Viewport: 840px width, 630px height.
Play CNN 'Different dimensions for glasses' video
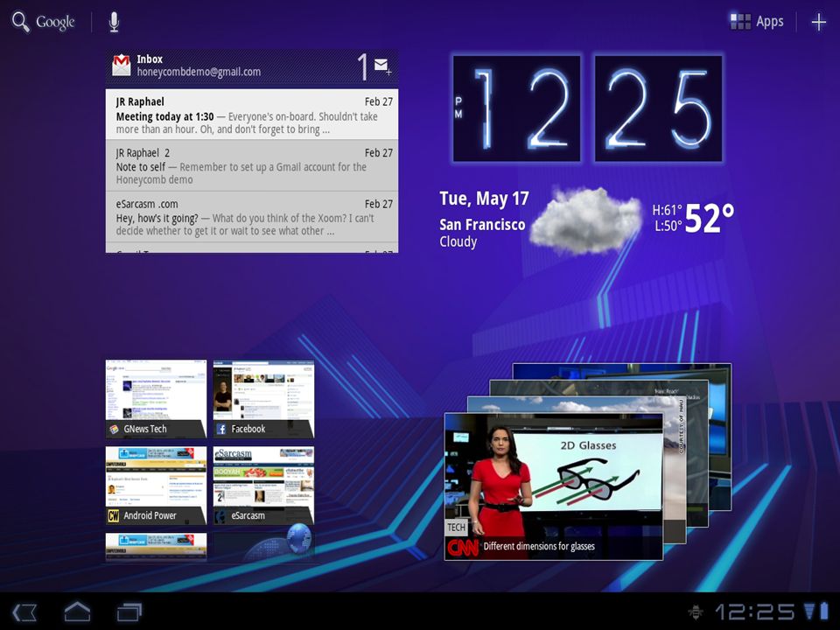553,486
